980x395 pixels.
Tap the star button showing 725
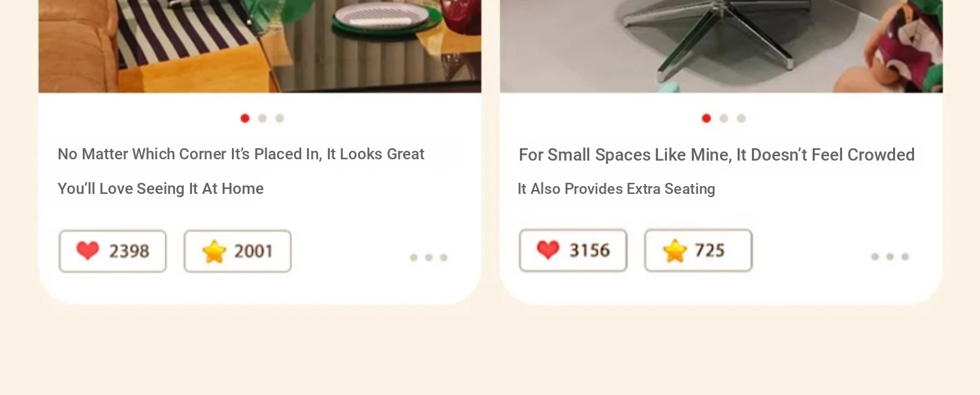[698, 251]
